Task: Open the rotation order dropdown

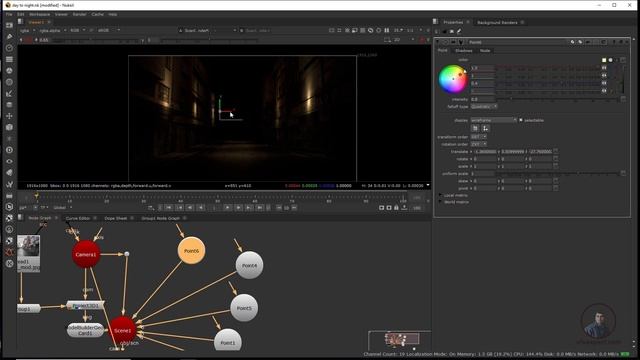Action: coord(478,144)
